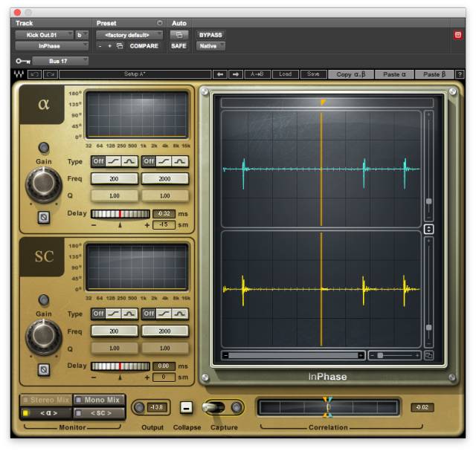
Task: Click the horizontal zoom slider under waveforms
Action: [395, 355]
